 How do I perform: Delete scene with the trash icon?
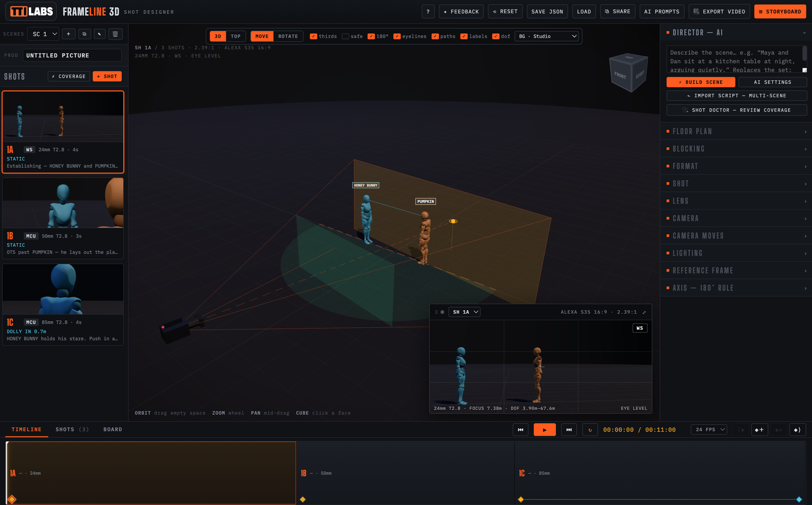[x=115, y=34]
